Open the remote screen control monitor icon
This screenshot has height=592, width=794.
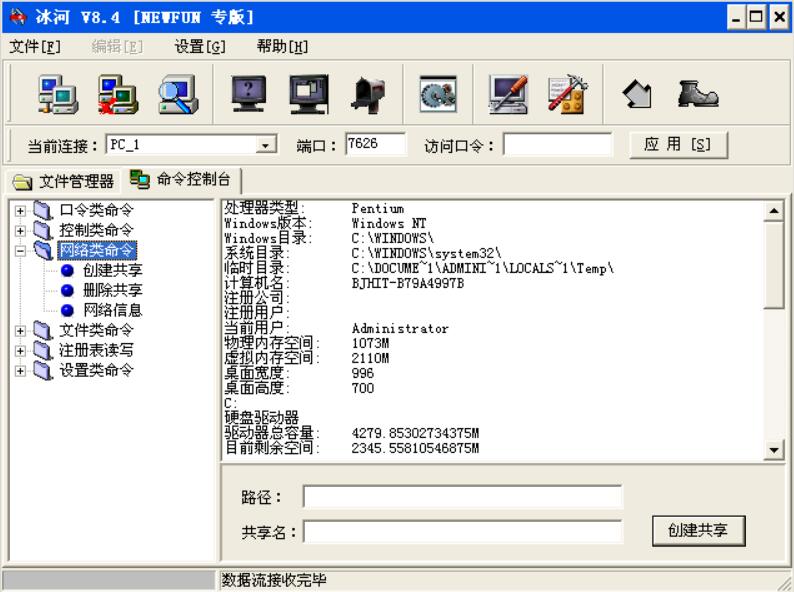click(x=308, y=94)
